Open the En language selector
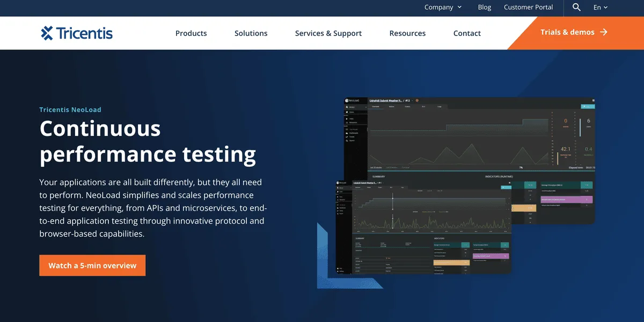 tap(600, 8)
